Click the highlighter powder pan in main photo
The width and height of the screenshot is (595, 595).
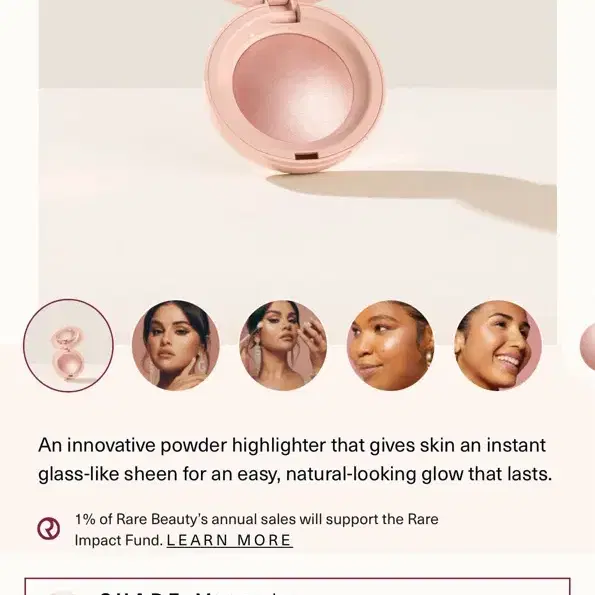click(293, 92)
